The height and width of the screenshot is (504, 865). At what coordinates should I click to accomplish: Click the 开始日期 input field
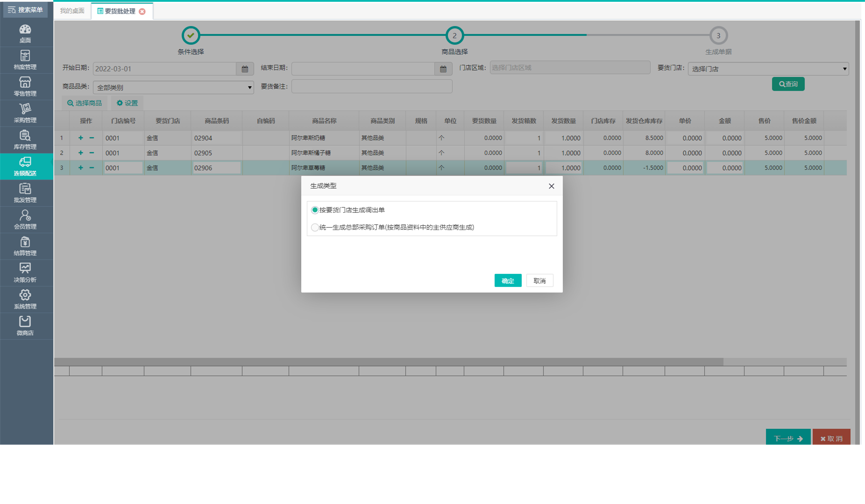click(164, 69)
